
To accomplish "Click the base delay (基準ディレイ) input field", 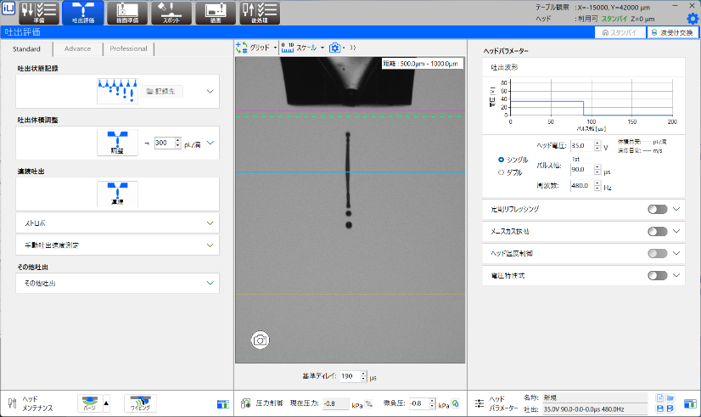I will coord(351,376).
